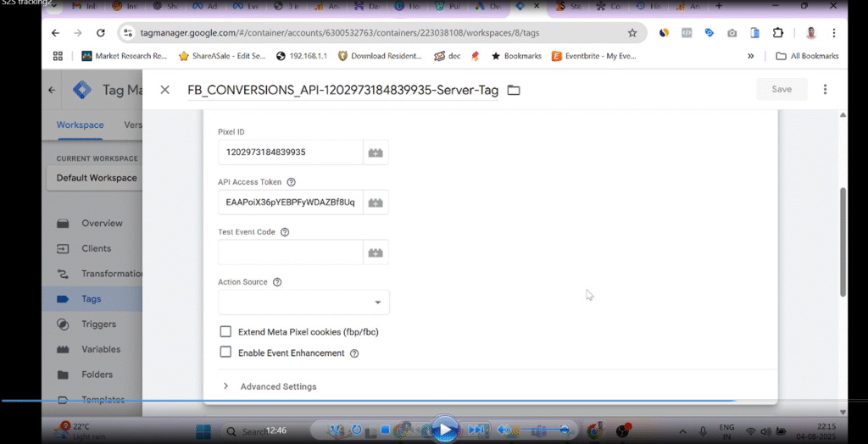The height and width of the screenshot is (444, 868).
Task: Bookmark this page with star icon
Action: point(632,33)
